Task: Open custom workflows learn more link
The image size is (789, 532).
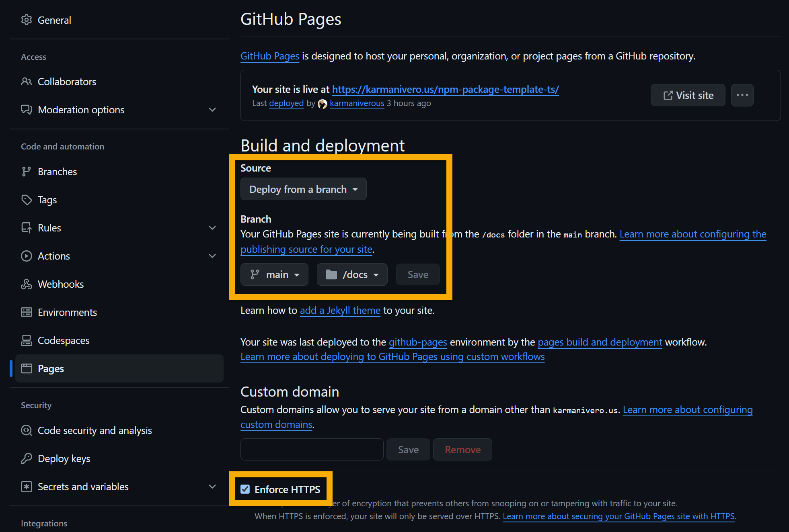Action: [392, 356]
